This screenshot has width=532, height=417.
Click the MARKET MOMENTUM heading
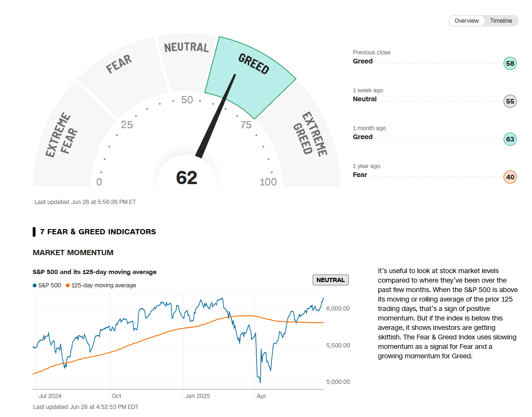(x=73, y=253)
